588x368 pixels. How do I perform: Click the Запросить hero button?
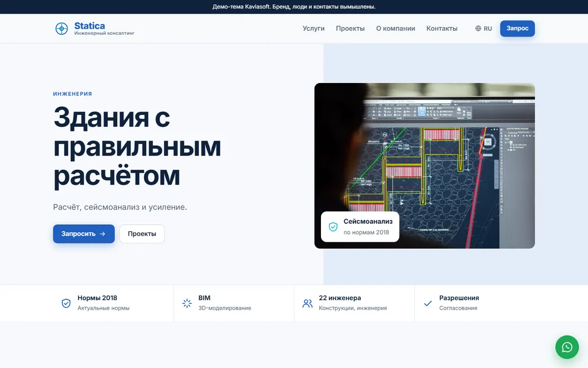pyautogui.click(x=84, y=234)
